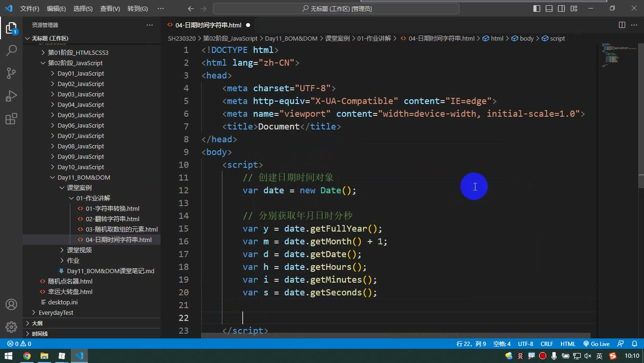Open the Manage gear menu
This screenshot has height=363, width=644.
[11, 327]
